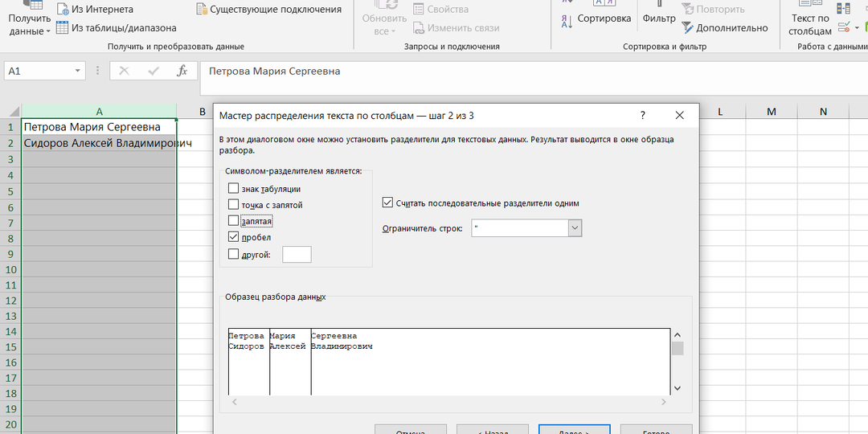Click the preview scroll left arrow
This screenshot has width=868, height=434.
(234, 403)
